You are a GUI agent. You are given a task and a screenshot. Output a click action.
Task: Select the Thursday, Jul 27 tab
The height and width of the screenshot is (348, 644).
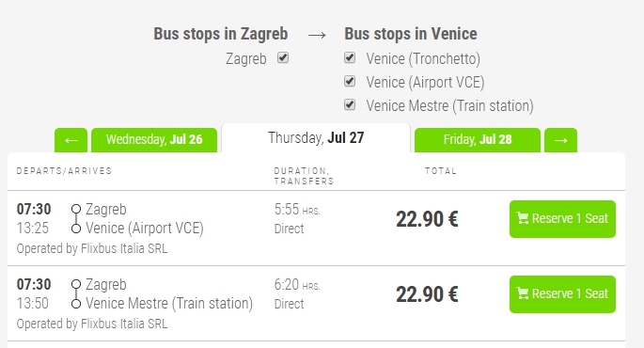coord(316,138)
